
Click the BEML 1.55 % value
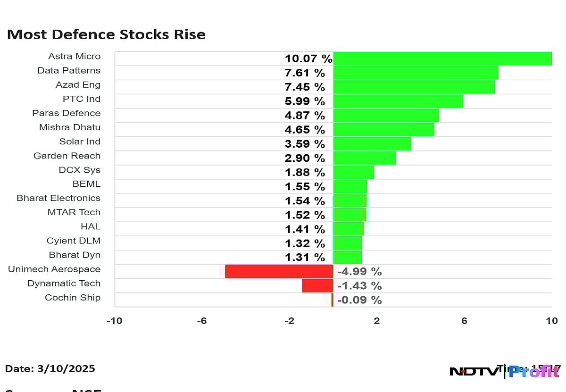[x=305, y=186]
